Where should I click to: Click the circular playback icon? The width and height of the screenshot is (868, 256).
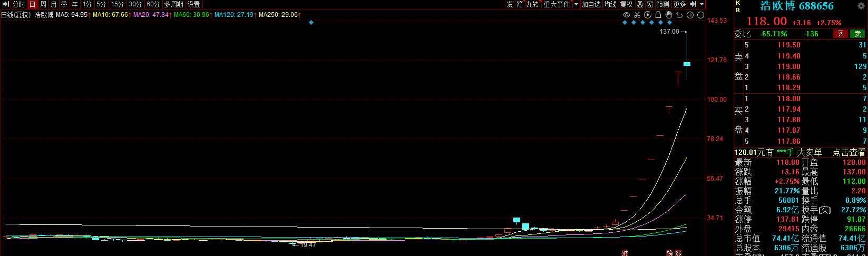tap(648, 15)
